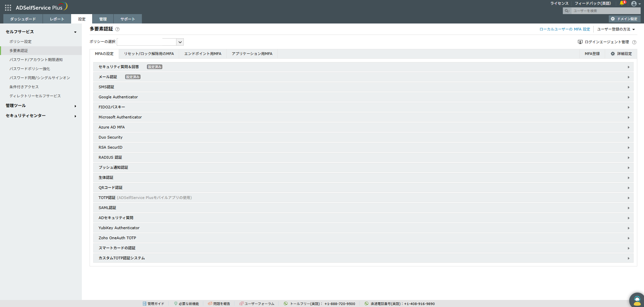This screenshot has height=307, width=644.
Task: Click the 問題を報告 icon
Action: click(210, 304)
